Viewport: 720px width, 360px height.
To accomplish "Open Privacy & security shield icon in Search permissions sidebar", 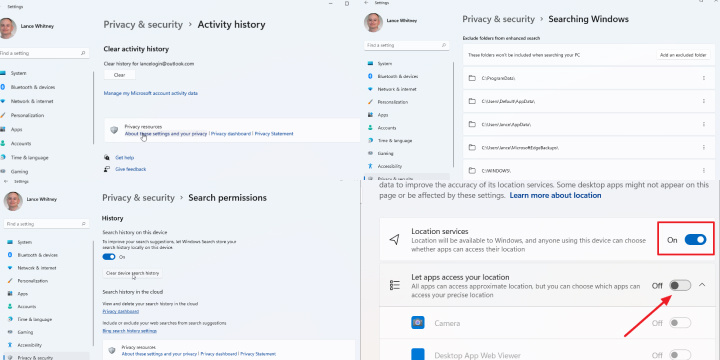I will pos(10,357).
